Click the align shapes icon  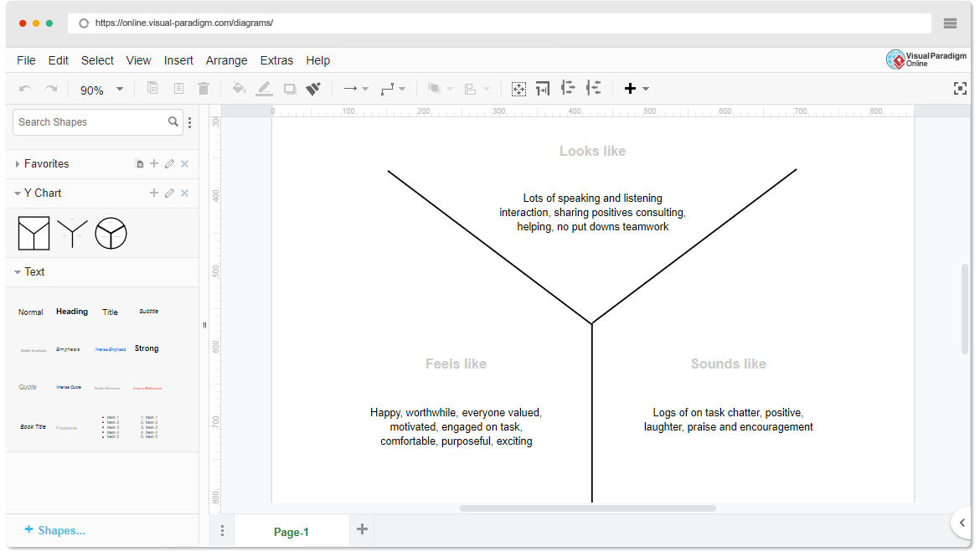pyautogui.click(x=471, y=89)
